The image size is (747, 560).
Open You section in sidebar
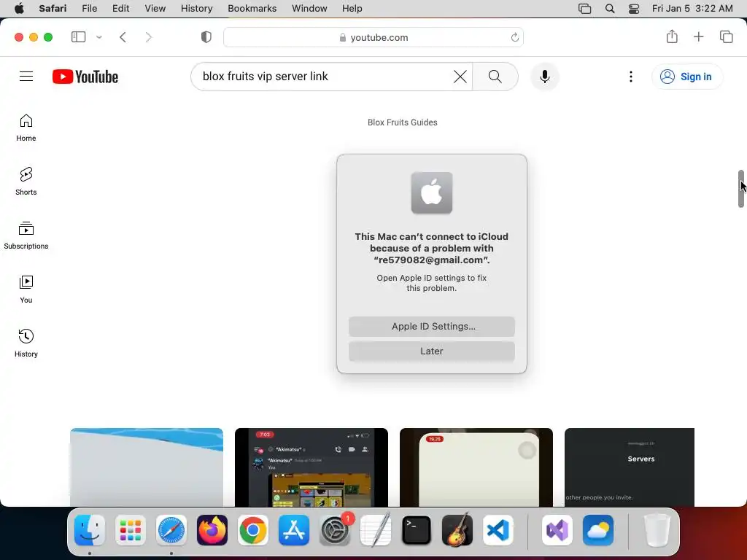26,289
